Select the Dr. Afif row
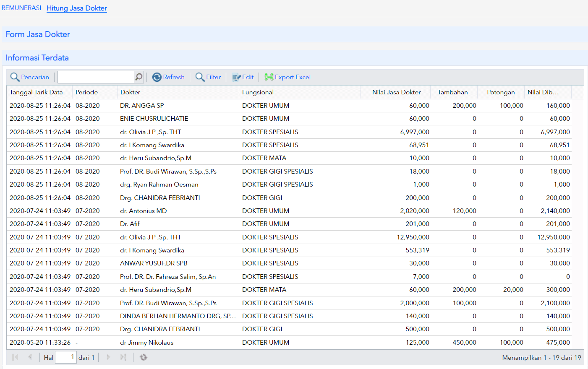Image resolution: width=588 pixels, height=369 pixels. tap(289, 224)
